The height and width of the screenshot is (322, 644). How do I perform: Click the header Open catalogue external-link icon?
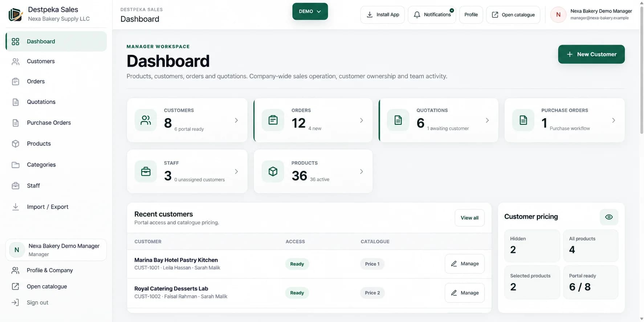tap(495, 15)
